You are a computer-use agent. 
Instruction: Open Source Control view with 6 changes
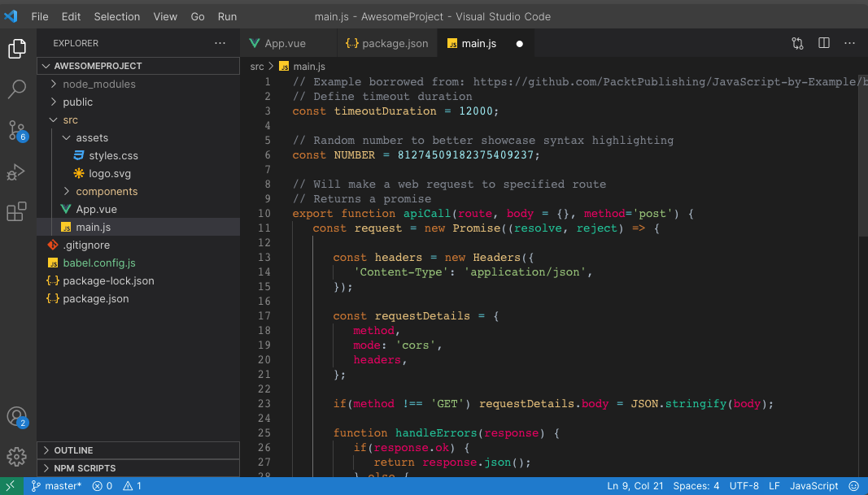(x=17, y=131)
